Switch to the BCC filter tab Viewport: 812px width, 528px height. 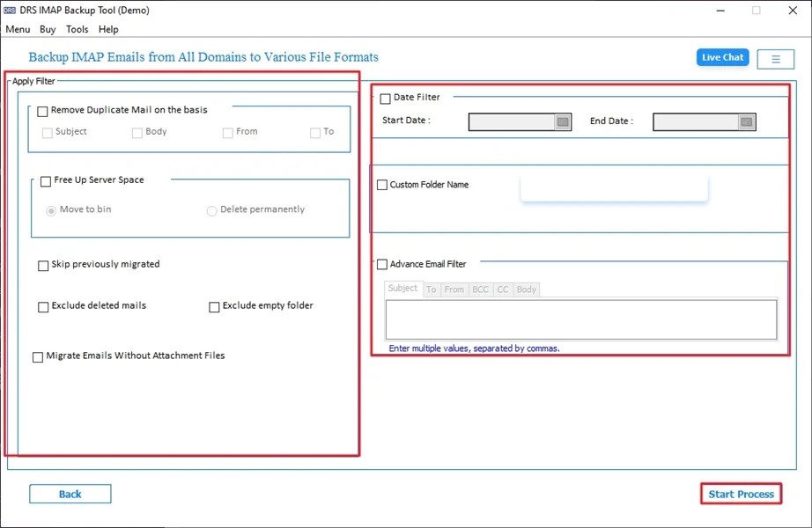[x=481, y=289]
